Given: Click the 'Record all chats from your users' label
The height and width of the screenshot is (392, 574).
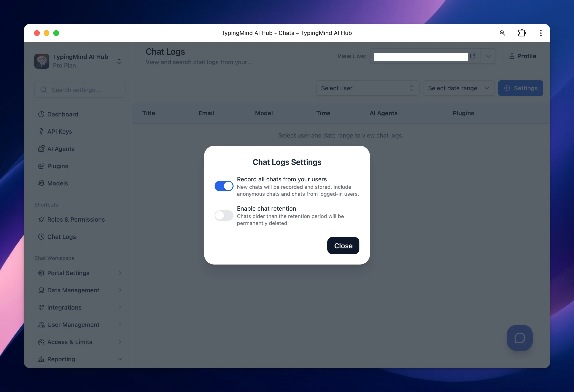Looking at the screenshot, I should tap(282, 179).
